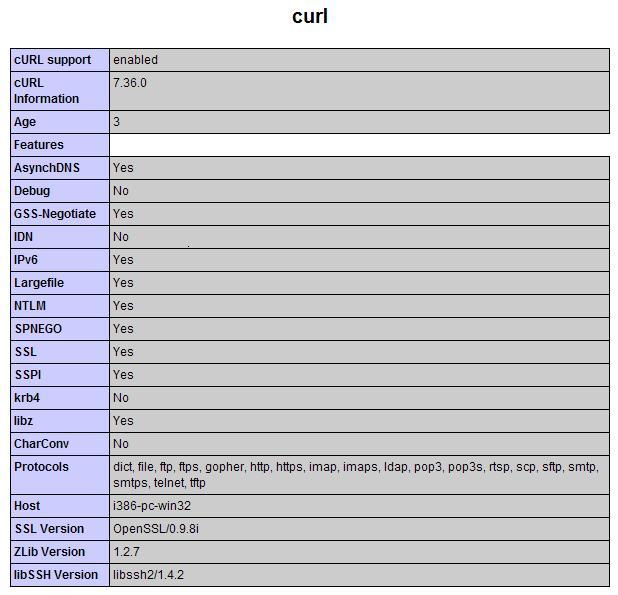Select the 'Largefile' label
618x595 pixels.
39,283
